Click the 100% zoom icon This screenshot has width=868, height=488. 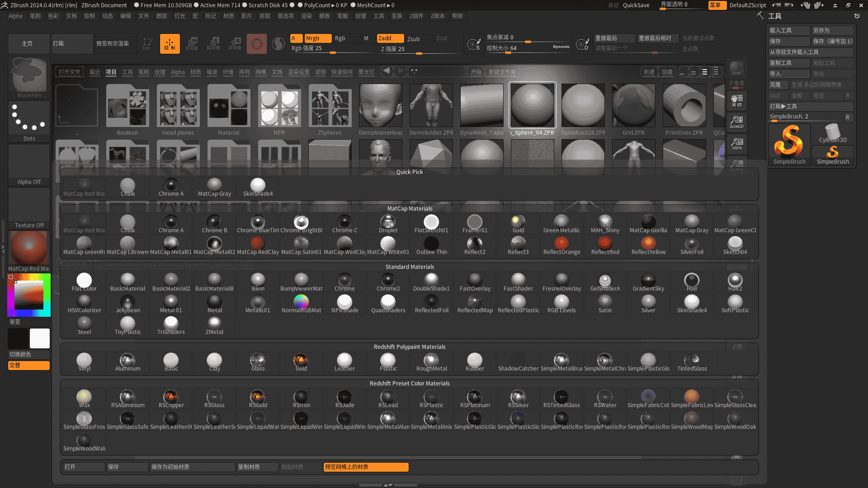click(x=736, y=144)
